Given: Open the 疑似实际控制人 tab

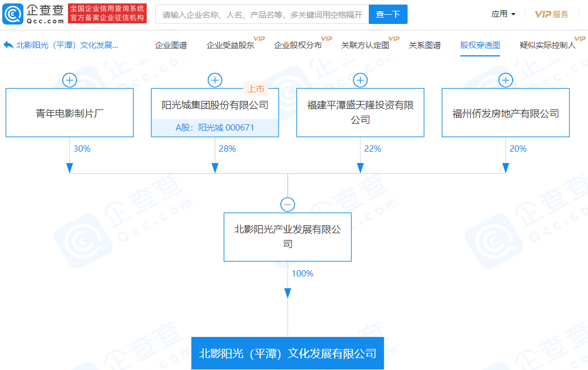Looking at the screenshot, I should 547,45.
